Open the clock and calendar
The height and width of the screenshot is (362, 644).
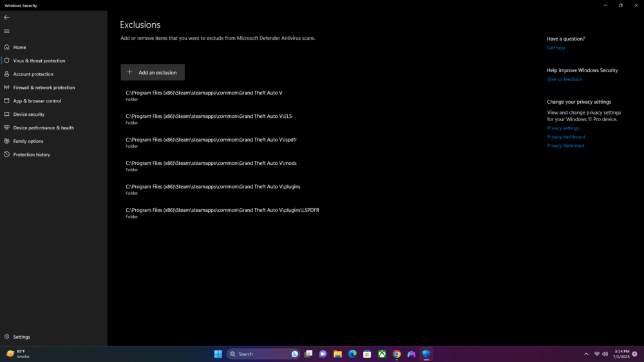point(621,354)
